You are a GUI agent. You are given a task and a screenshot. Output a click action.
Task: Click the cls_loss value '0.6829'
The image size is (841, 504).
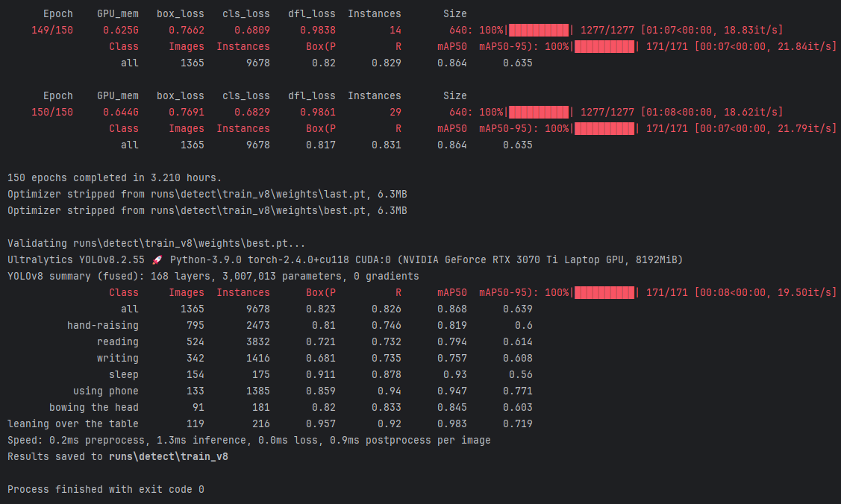(252, 112)
